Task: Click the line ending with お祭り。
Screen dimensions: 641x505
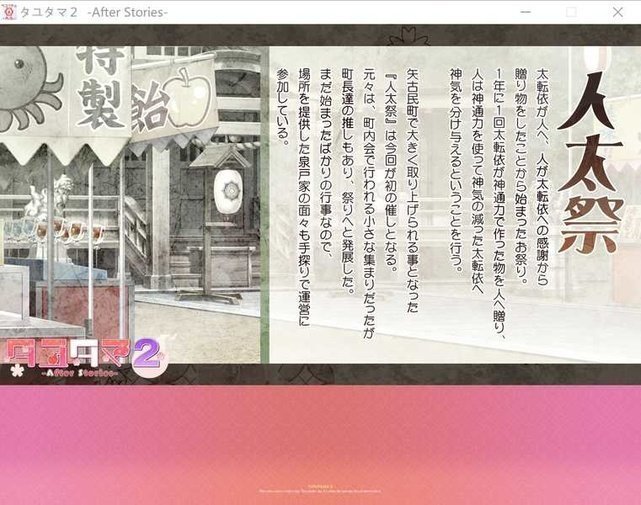Action: (x=521, y=177)
